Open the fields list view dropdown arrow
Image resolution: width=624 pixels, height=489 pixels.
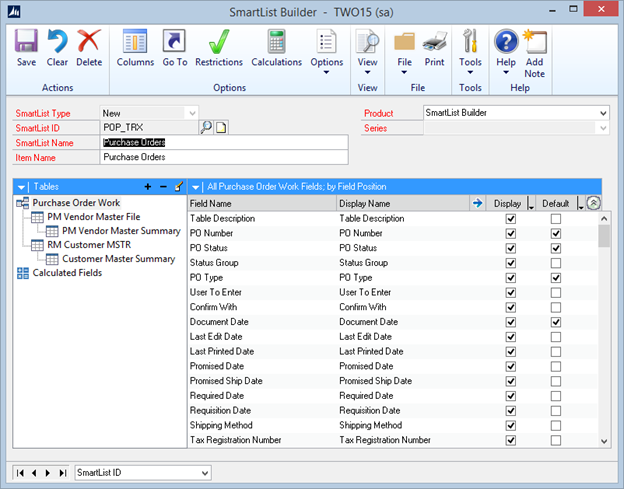point(195,187)
